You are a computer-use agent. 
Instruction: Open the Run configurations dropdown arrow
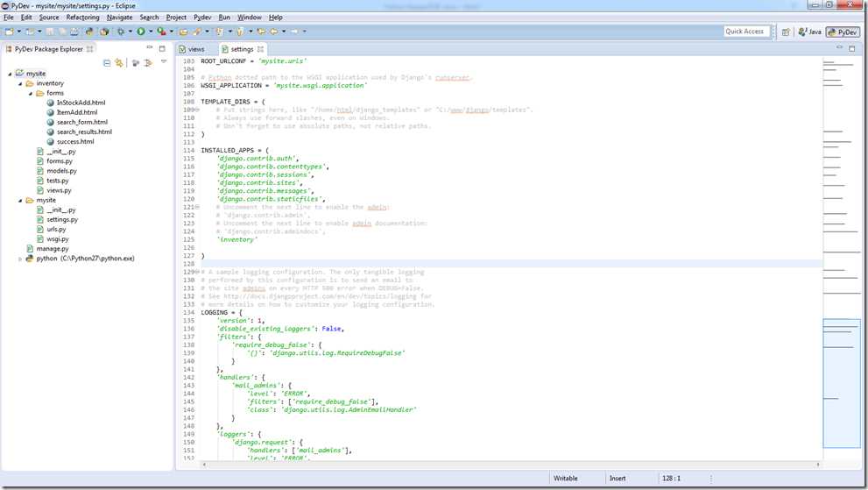(x=151, y=32)
